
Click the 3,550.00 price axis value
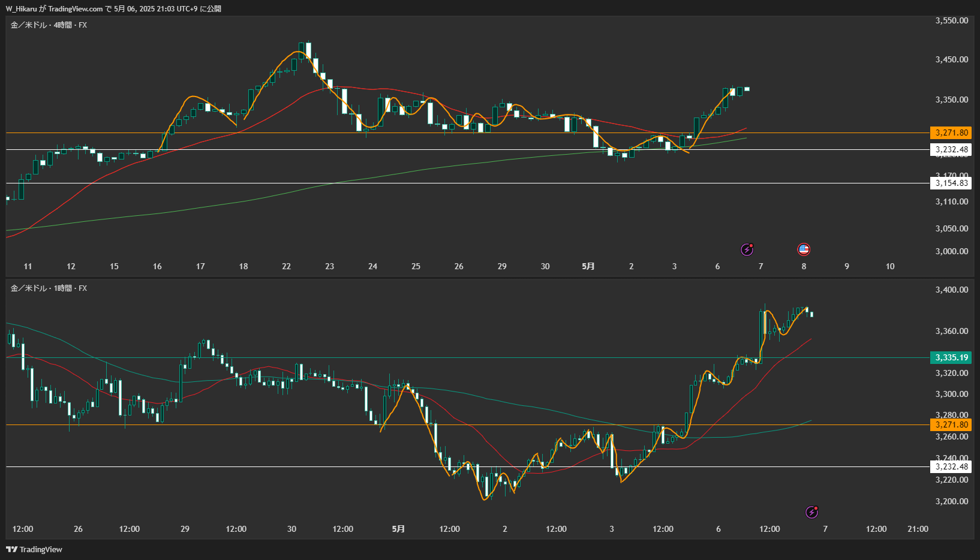click(x=952, y=20)
